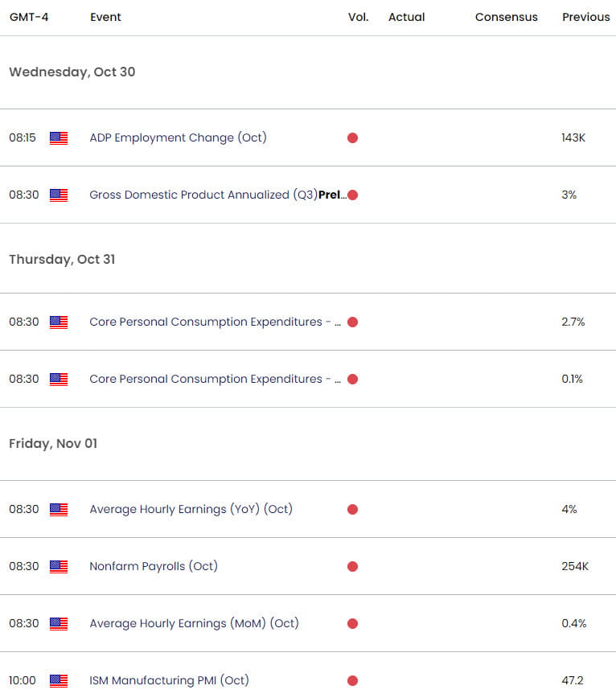Click the US flag beside Average Hourly Earnings (MoM)

[58, 624]
